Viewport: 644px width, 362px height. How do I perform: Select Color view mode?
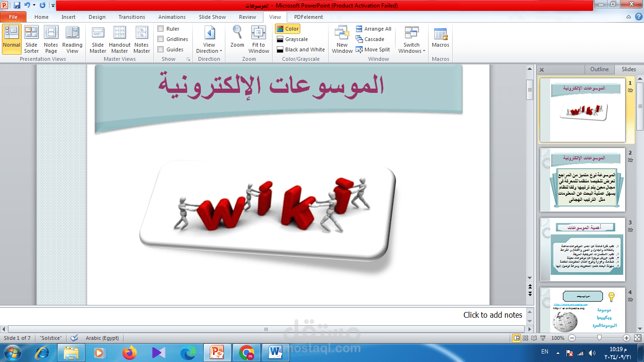point(288,29)
